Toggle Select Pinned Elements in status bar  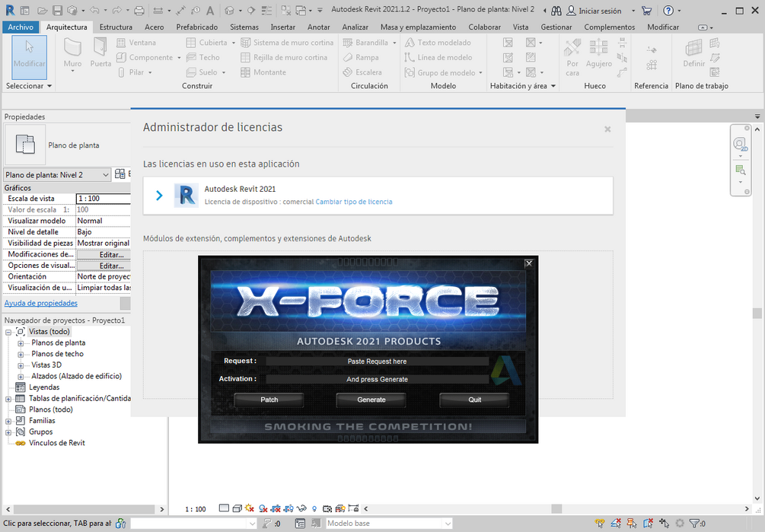(632, 523)
